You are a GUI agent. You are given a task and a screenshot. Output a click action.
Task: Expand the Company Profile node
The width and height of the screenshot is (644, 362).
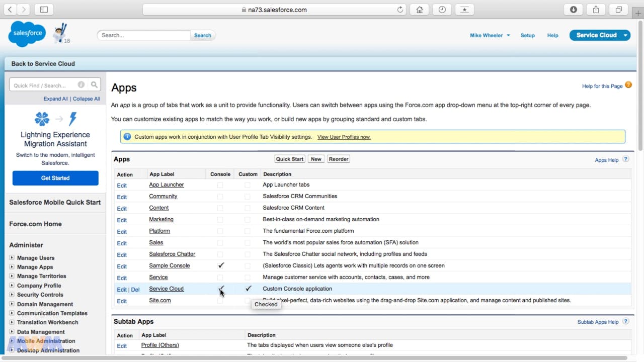pyautogui.click(x=12, y=285)
